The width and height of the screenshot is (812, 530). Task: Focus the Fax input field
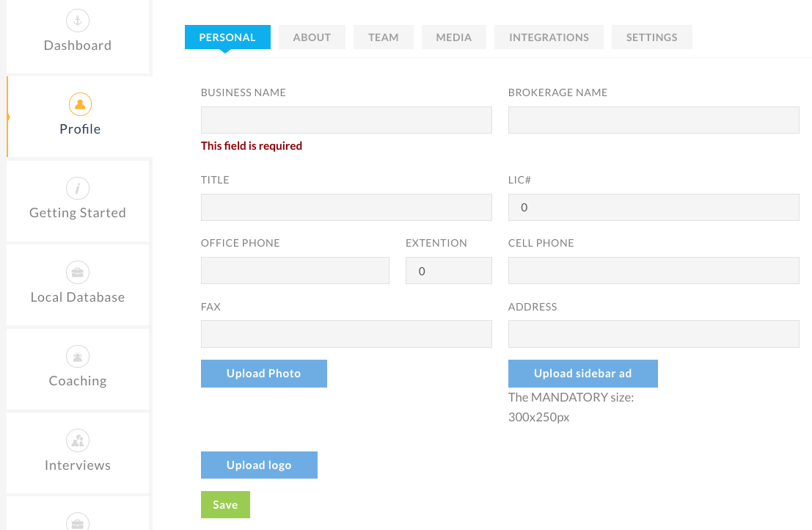coord(346,334)
